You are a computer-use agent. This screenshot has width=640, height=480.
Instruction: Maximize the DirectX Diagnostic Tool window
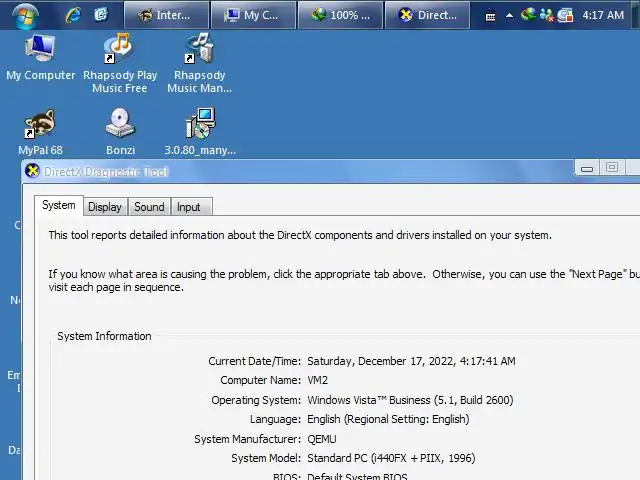(611, 167)
